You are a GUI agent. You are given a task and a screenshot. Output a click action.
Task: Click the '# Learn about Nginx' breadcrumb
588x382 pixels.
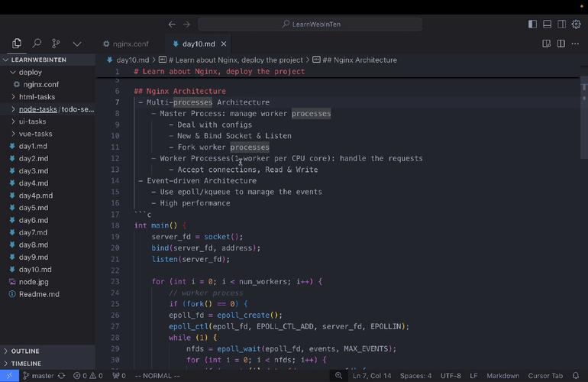click(231, 60)
